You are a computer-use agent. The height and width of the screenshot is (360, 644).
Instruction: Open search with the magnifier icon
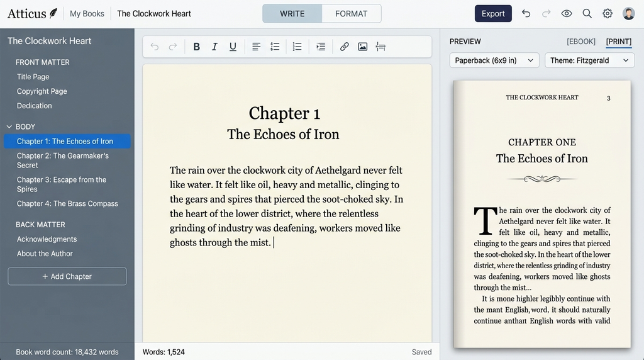587,14
